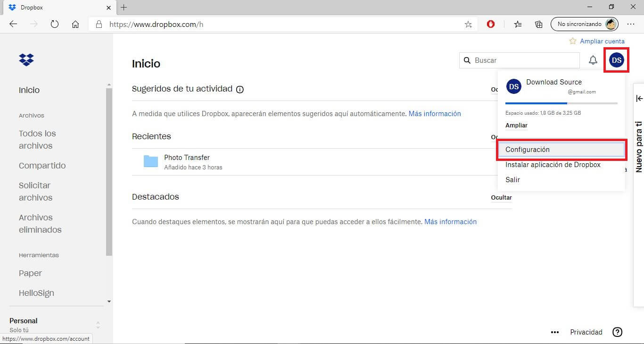Viewport: 644px width, 344px height.
Task: Click the Dropbox logo in sidebar
Action: [x=26, y=60]
